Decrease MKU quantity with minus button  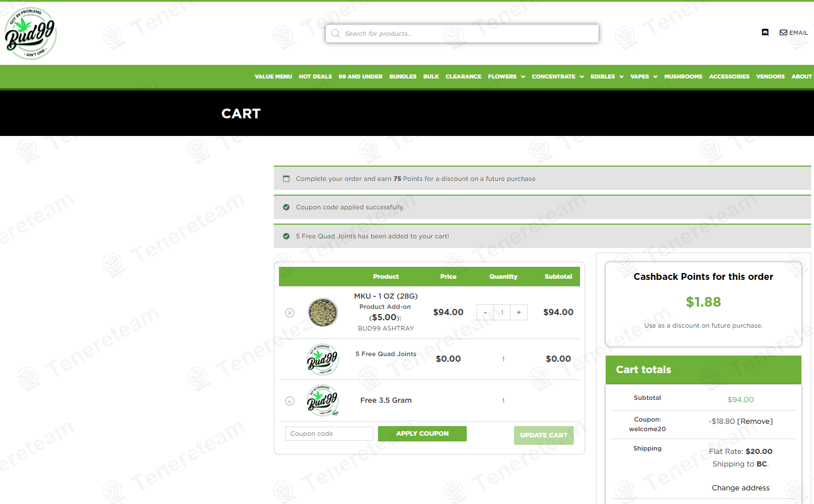[485, 312]
